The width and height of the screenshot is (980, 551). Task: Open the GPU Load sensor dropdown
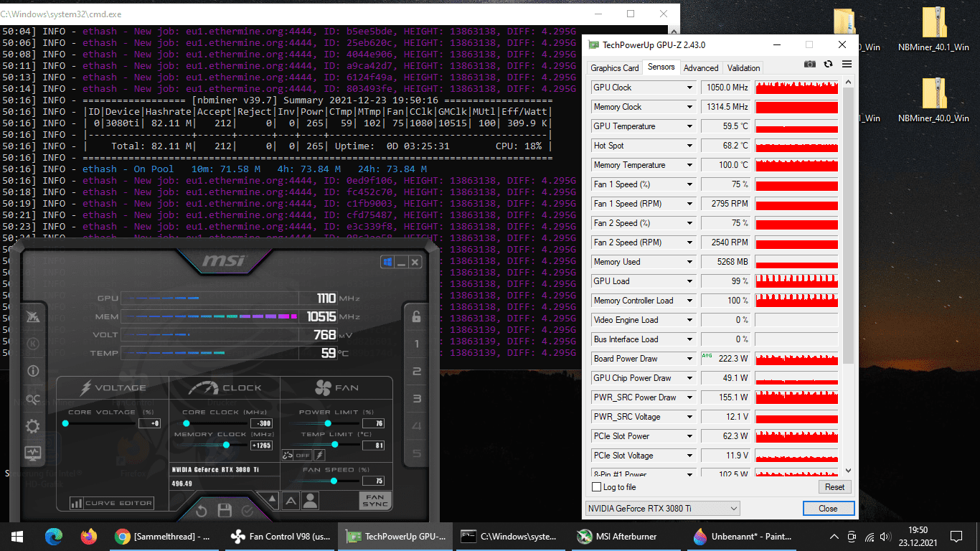(690, 281)
